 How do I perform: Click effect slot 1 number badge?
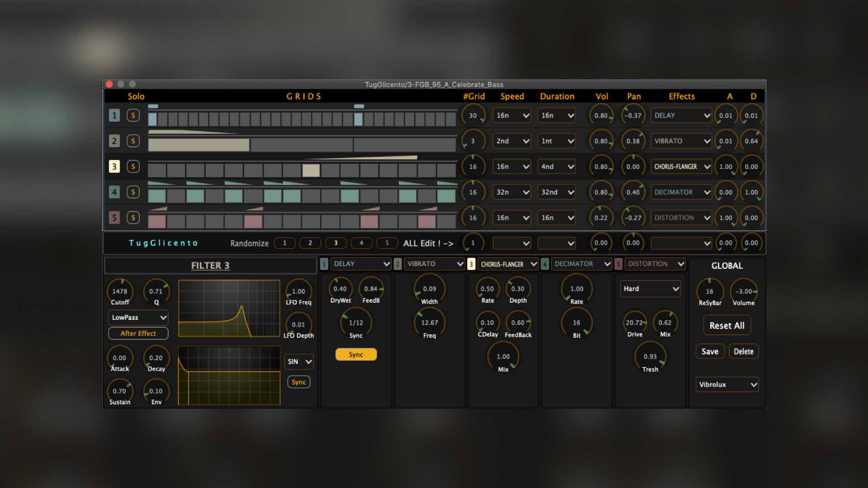click(324, 264)
